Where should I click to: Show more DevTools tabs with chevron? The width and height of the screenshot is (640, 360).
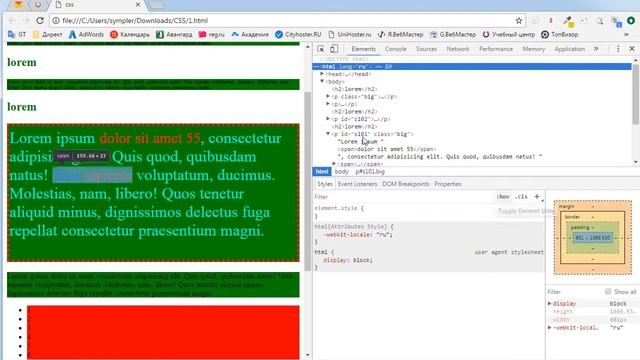(596, 49)
